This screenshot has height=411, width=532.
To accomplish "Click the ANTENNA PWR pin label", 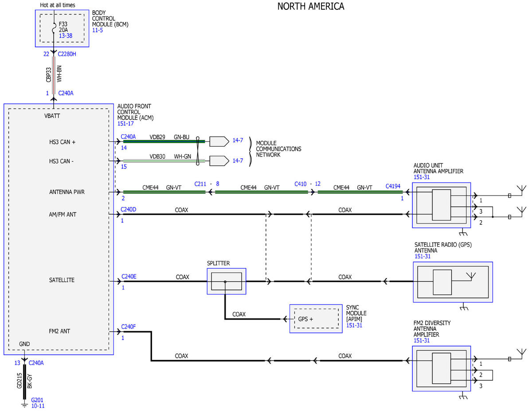I will coord(67,192).
